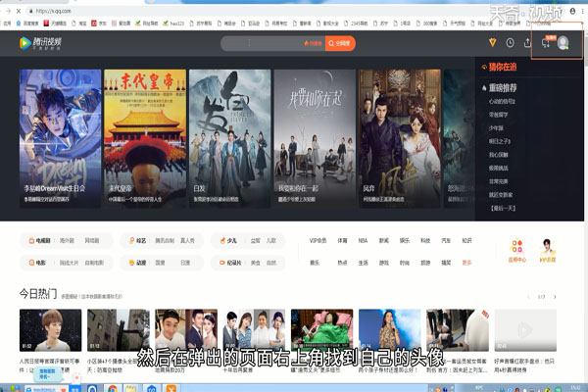This screenshot has height=392, width=588.
Task: Select the 纪录片 category
Action: pyautogui.click(x=230, y=263)
